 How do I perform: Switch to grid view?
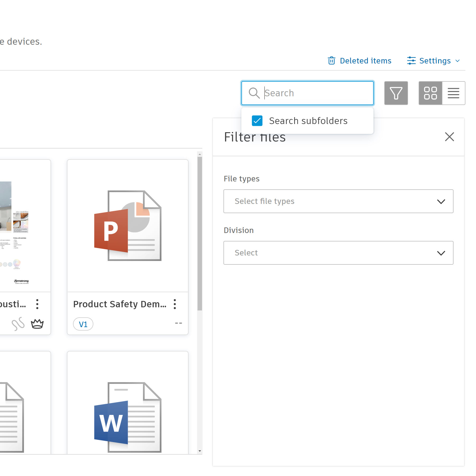[430, 93]
